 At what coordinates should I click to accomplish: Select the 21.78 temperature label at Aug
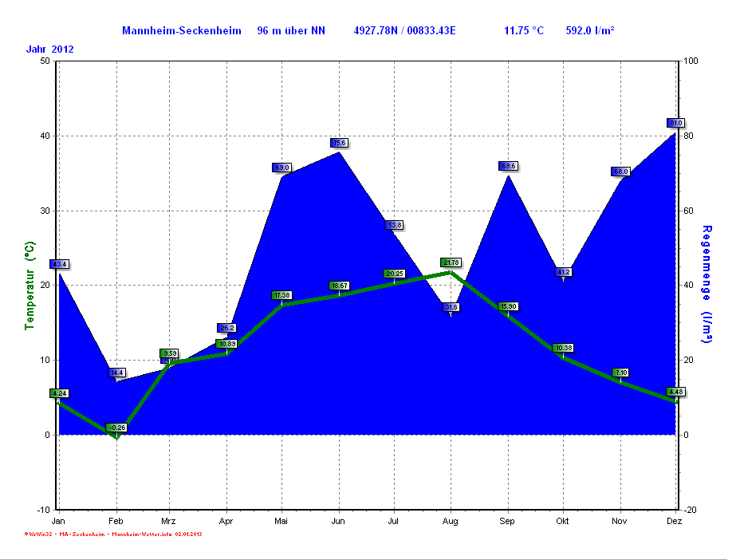point(451,262)
